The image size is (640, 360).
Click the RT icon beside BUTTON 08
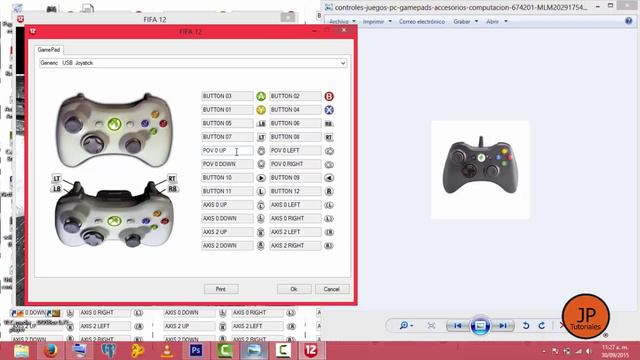[329, 137]
